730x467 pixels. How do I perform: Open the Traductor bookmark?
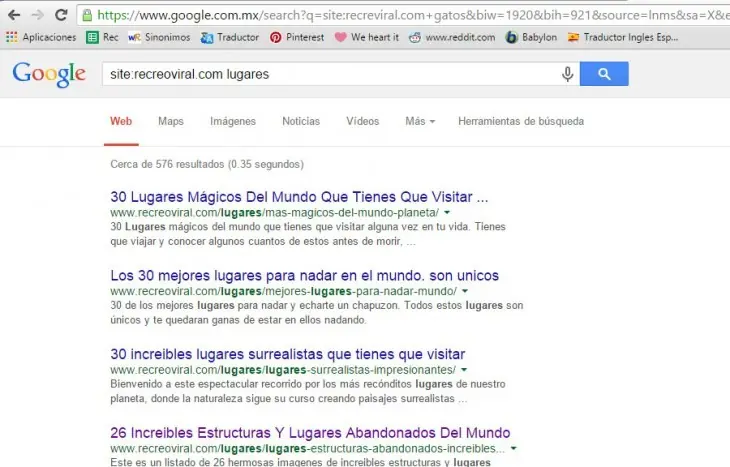tap(230, 37)
